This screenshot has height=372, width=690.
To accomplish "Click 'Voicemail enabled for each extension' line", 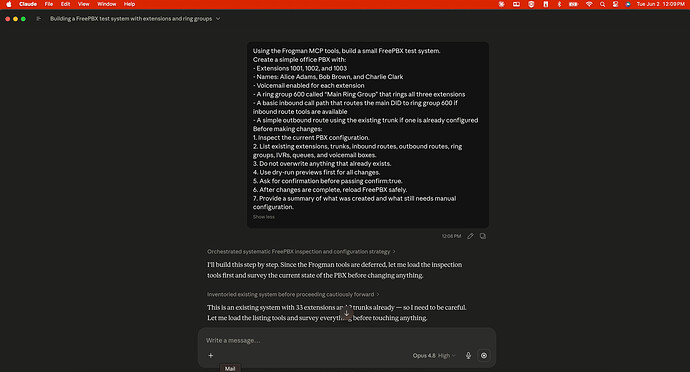I will (x=308, y=85).
